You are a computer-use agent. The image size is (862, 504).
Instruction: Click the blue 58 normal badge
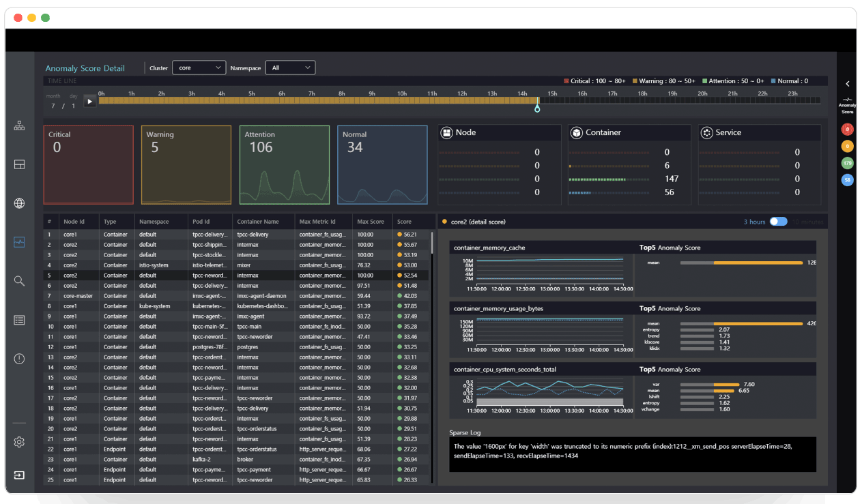847,180
